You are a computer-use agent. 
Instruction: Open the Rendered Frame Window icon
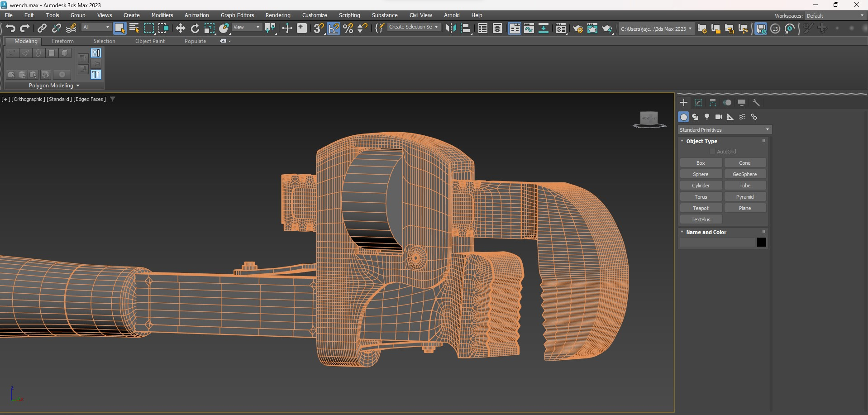(x=592, y=28)
